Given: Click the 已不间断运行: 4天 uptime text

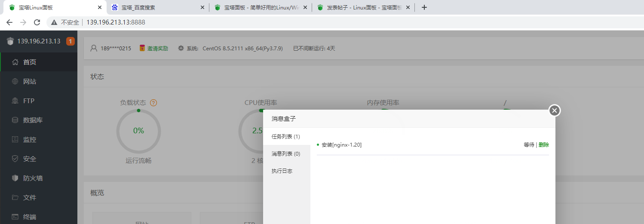Looking at the screenshot, I should [x=314, y=48].
